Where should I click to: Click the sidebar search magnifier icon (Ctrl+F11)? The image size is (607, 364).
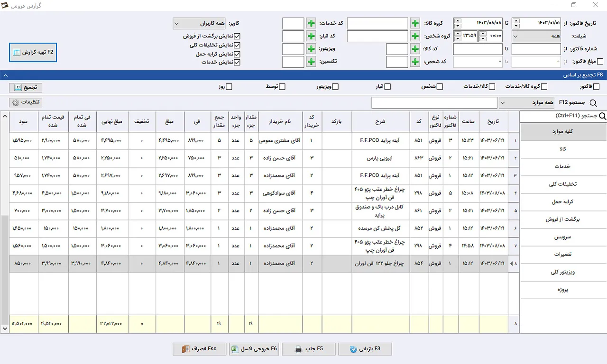click(603, 116)
